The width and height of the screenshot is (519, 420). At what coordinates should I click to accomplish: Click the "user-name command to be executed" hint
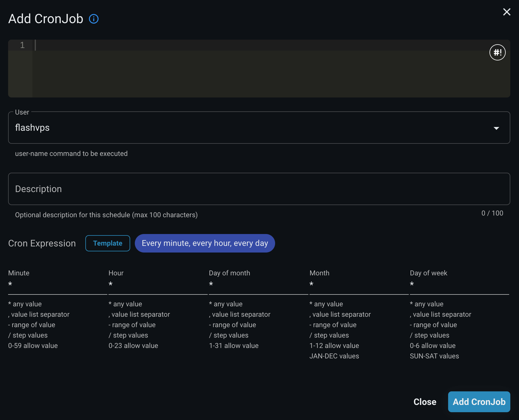[x=71, y=154]
